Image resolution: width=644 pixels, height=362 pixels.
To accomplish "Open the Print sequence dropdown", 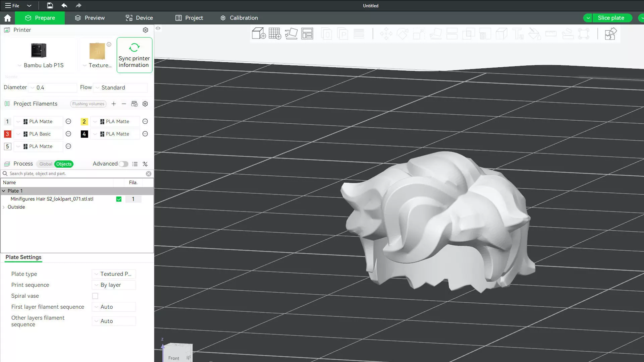I will 114,285.
